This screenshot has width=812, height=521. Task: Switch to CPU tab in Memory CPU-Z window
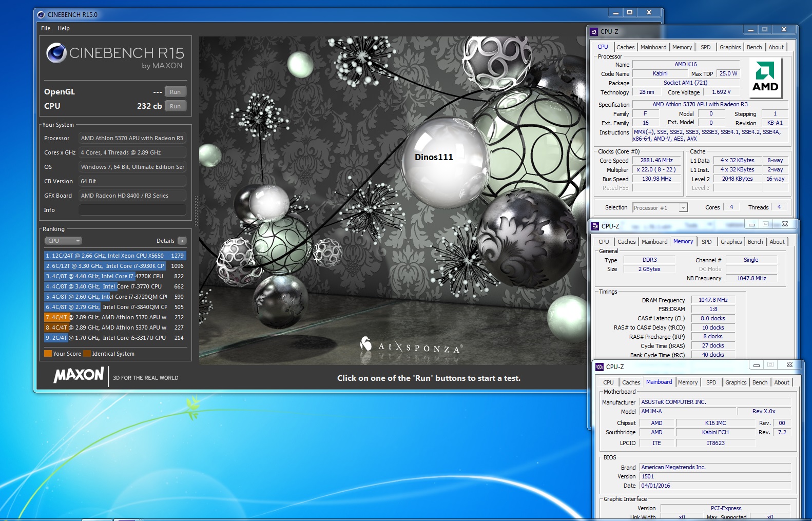[604, 242]
